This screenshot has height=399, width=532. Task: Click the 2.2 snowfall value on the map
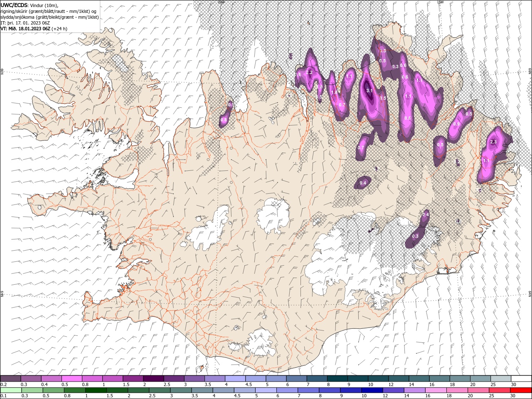tap(309, 72)
